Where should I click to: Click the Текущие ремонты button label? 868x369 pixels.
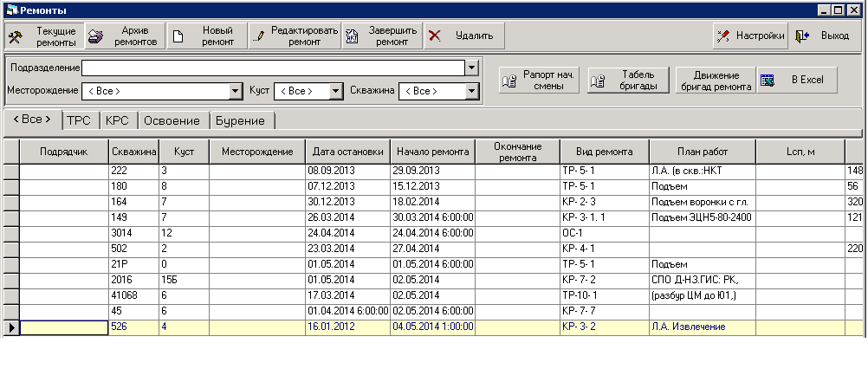click(x=56, y=36)
